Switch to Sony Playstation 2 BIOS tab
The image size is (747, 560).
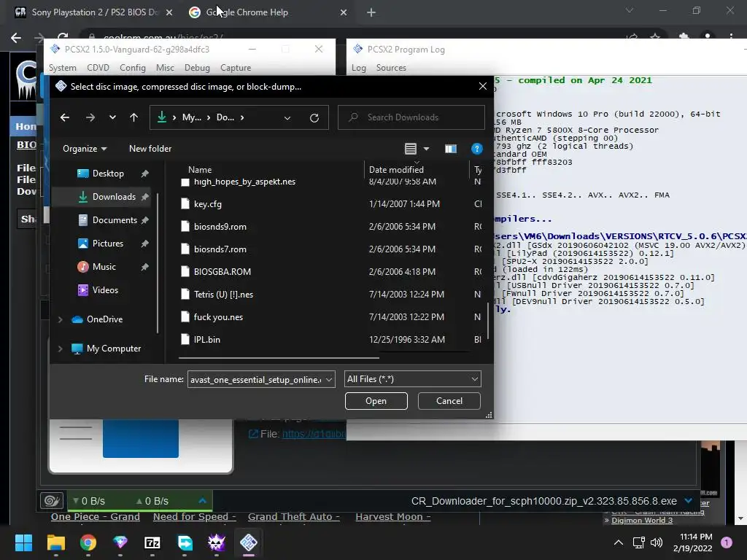94,12
